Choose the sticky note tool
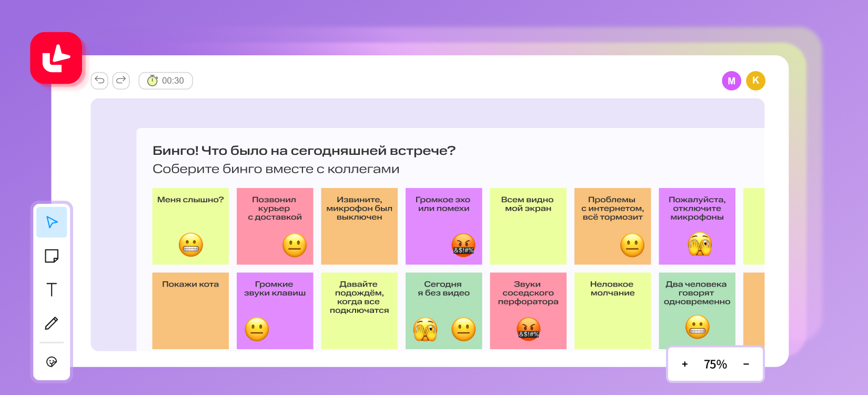This screenshot has height=395, width=868. coord(52,256)
